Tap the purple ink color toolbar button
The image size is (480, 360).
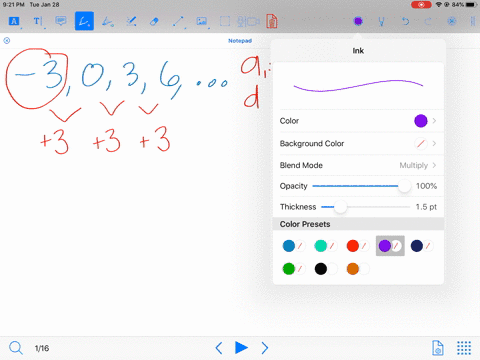coord(358,22)
